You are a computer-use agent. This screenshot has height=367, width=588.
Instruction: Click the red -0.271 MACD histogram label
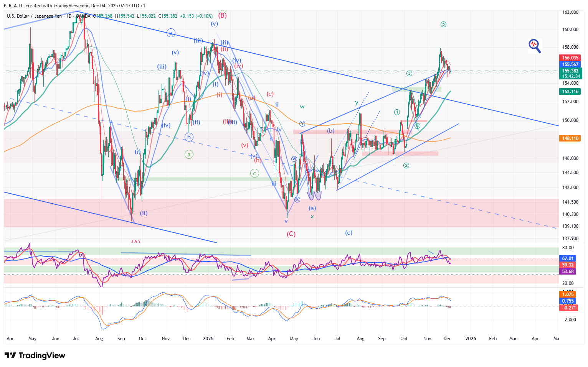(568, 308)
